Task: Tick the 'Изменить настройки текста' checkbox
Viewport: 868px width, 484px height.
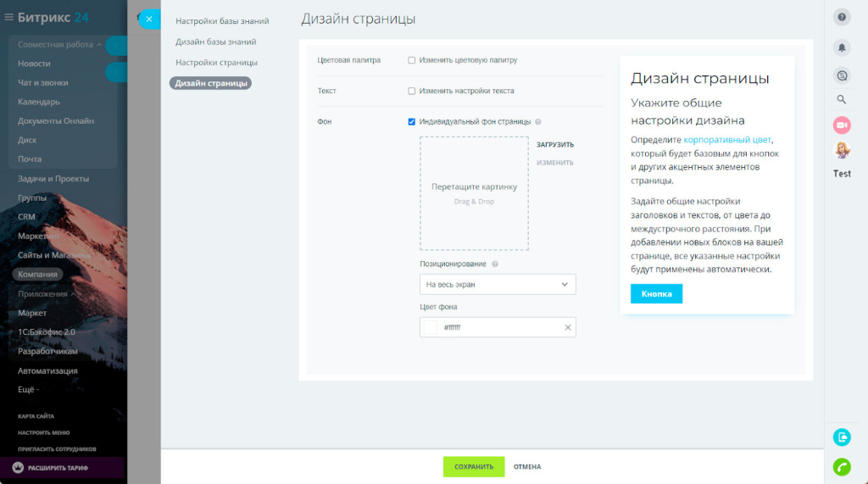Action: click(x=412, y=91)
